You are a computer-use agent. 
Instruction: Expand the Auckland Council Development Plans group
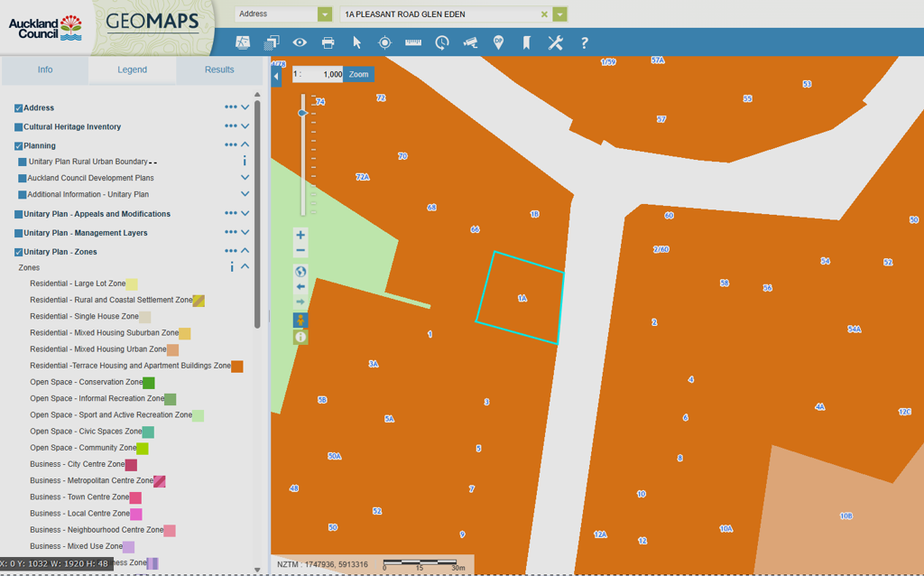pos(245,178)
